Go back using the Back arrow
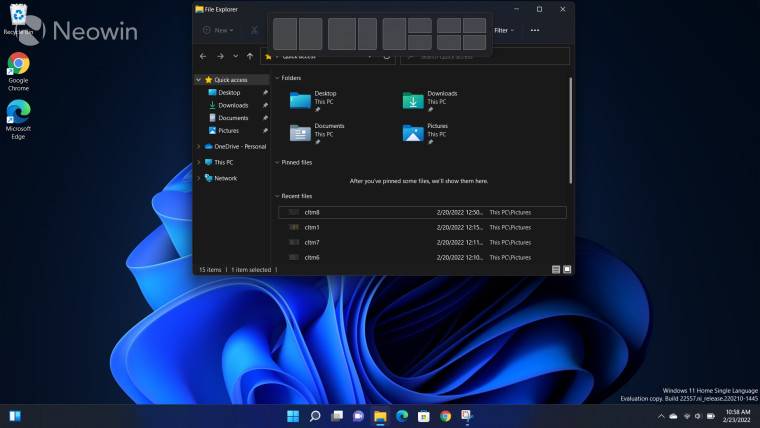This screenshot has height=428, width=760. point(203,56)
